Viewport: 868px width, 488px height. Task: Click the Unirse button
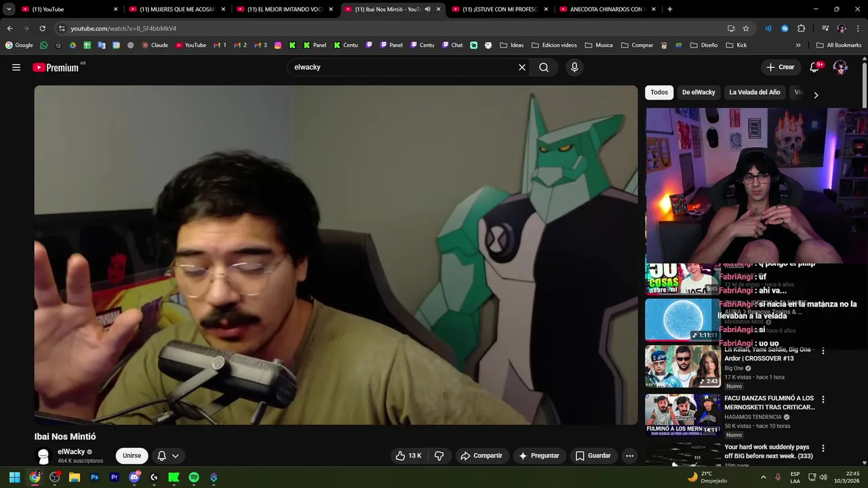pos(132,455)
